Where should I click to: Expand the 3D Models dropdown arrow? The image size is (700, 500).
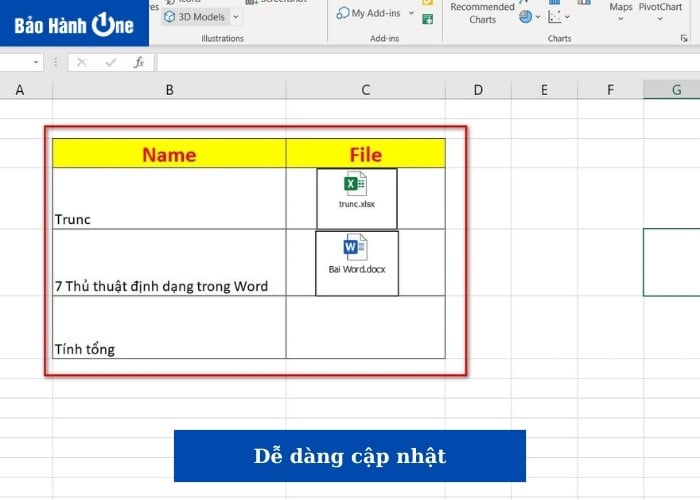(x=236, y=17)
